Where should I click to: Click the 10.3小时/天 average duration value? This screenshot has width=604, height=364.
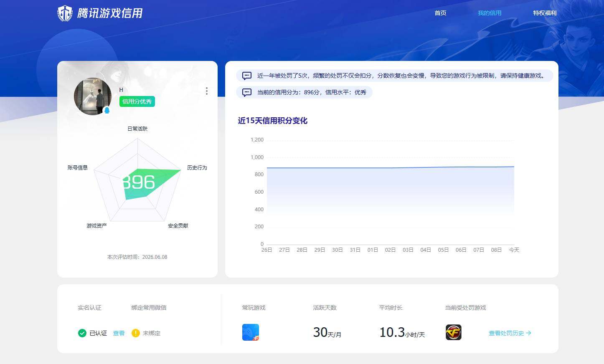(x=402, y=332)
